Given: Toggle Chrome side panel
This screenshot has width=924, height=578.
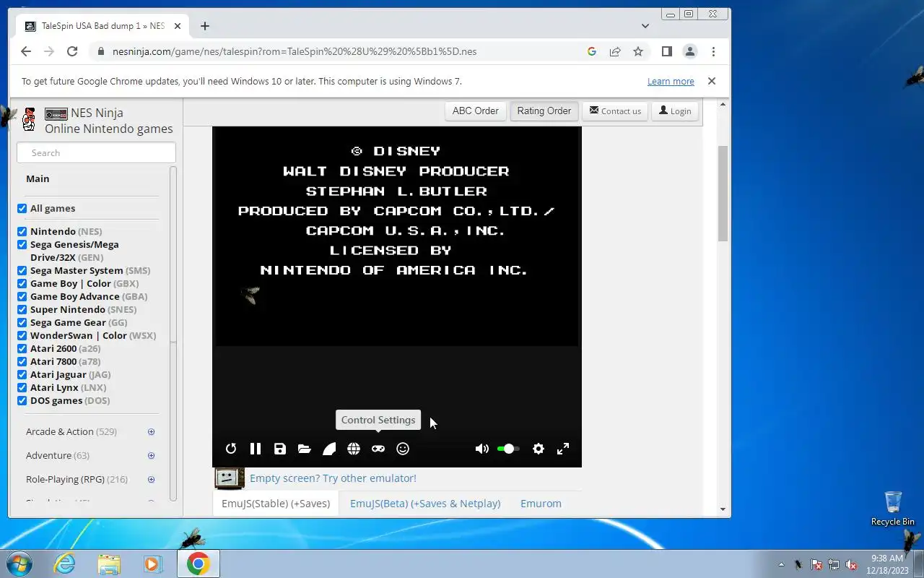Looking at the screenshot, I should click(667, 51).
